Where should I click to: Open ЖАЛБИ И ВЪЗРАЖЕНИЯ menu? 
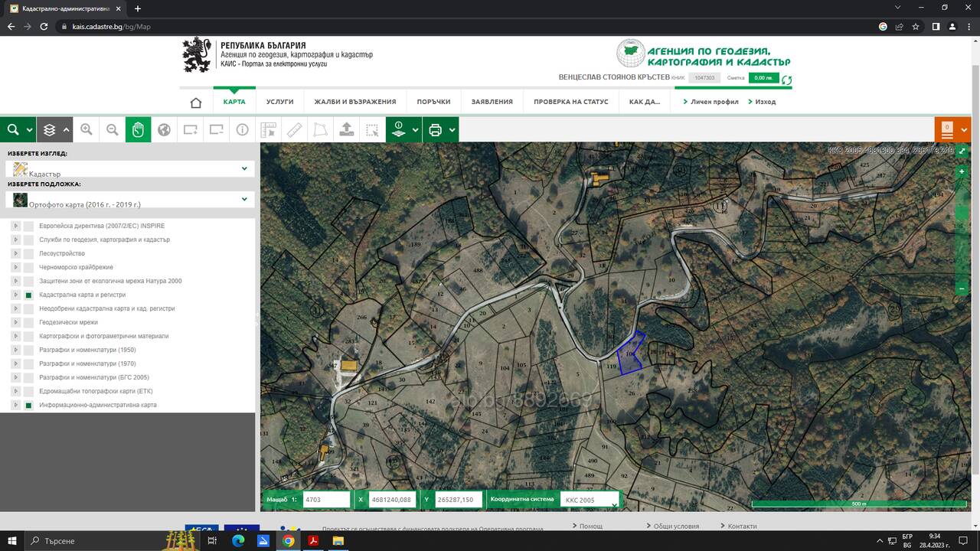click(355, 102)
